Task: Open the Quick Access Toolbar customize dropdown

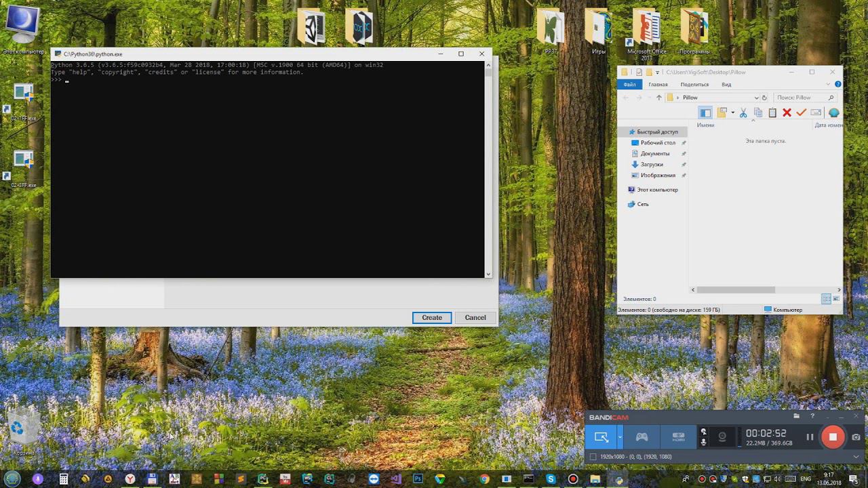Action: pos(657,73)
